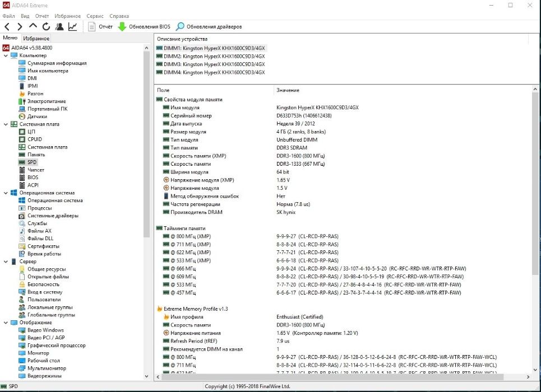Select DIMM1 Kingston HyperX device
The height and width of the screenshot is (392, 541).
pyautogui.click(x=211, y=48)
